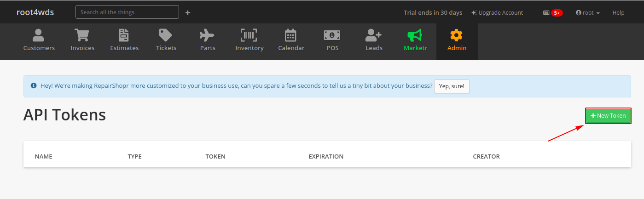
Task: Click the NAME column header
Action: tap(44, 157)
